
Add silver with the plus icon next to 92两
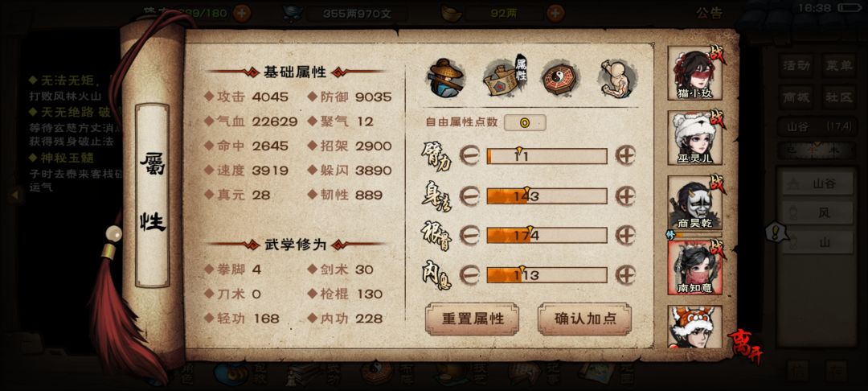555,13
